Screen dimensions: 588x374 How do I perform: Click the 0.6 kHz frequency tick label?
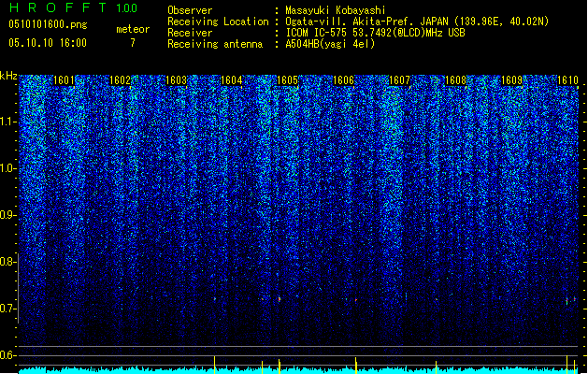point(7,355)
